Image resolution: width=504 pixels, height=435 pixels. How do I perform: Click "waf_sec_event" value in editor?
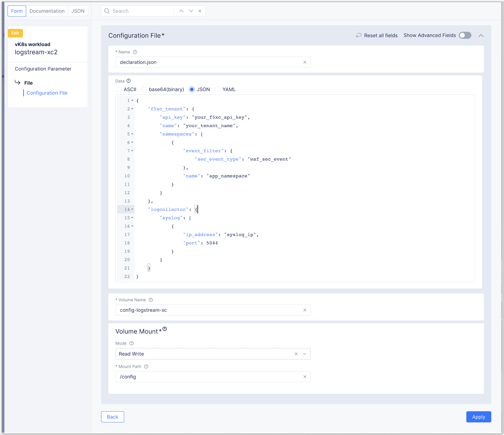pos(269,159)
